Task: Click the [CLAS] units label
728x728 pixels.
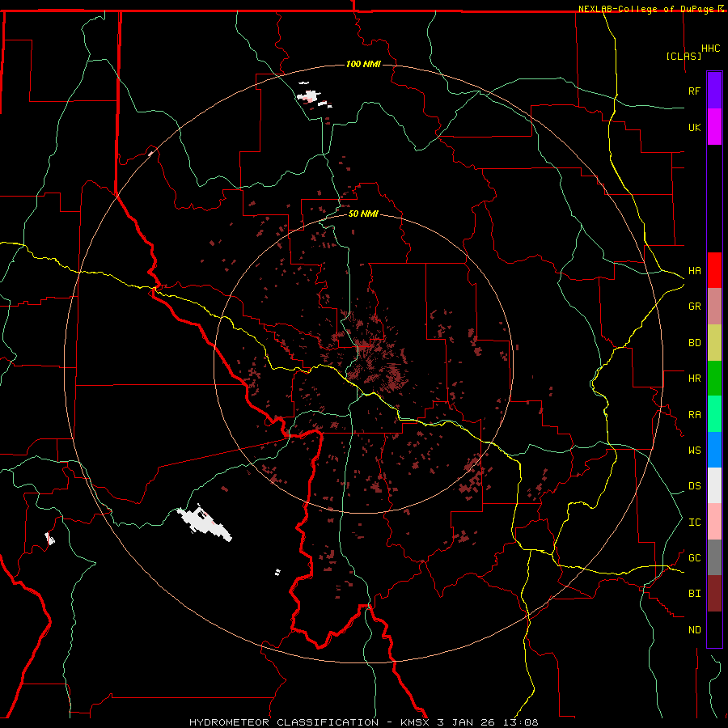Action: (x=684, y=56)
